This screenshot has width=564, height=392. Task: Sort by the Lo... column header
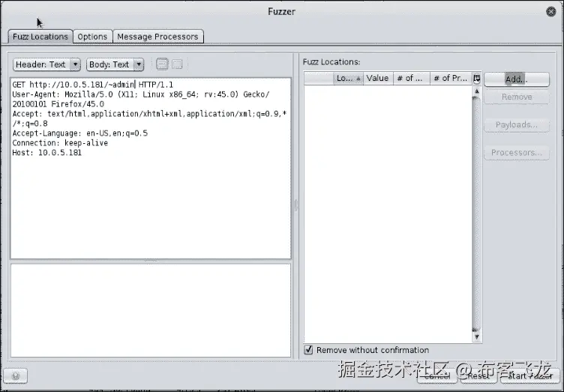(x=348, y=79)
